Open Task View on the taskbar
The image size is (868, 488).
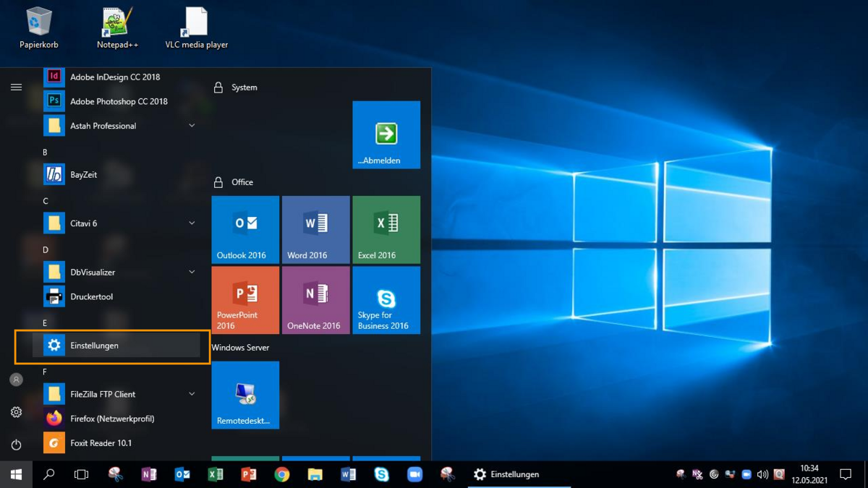(x=82, y=474)
